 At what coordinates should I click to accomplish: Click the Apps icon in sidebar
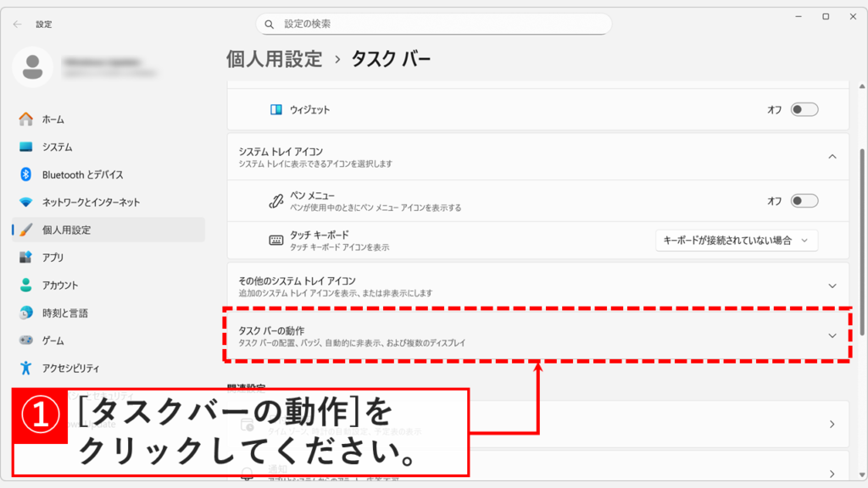[x=25, y=258]
